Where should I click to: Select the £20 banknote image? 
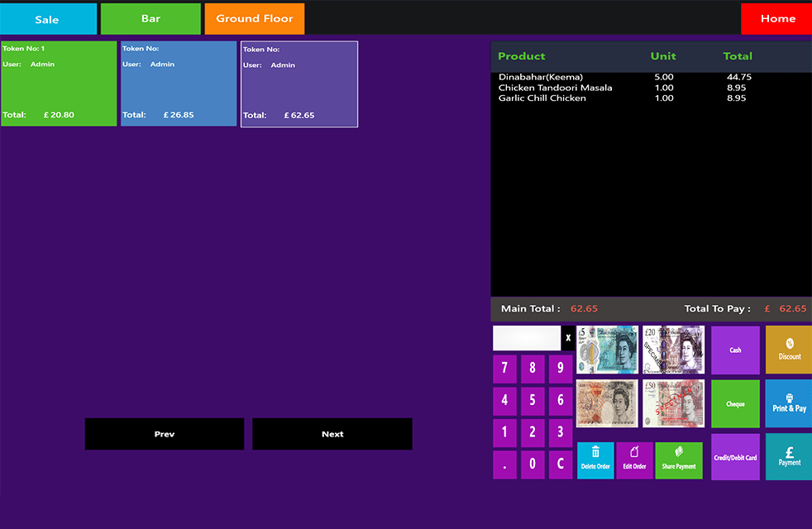pyautogui.click(x=674, y=350)
